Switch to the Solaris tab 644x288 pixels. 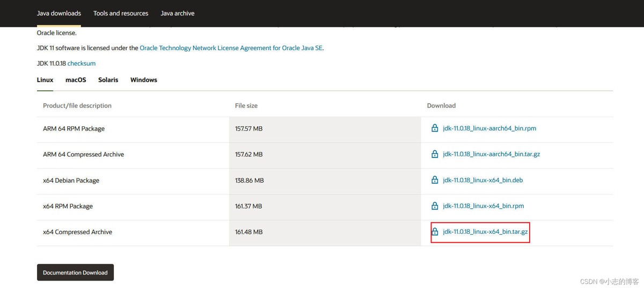click(x=108, y=80)
